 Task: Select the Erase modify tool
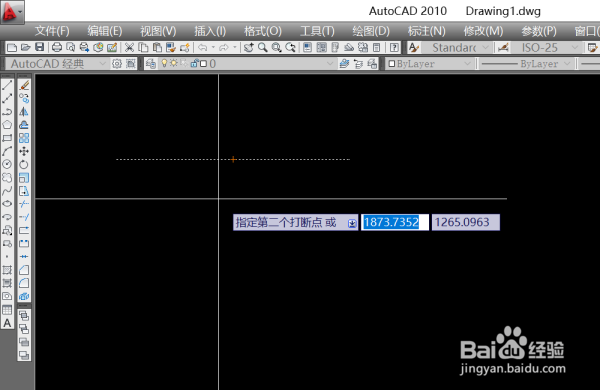click(24, 85)
